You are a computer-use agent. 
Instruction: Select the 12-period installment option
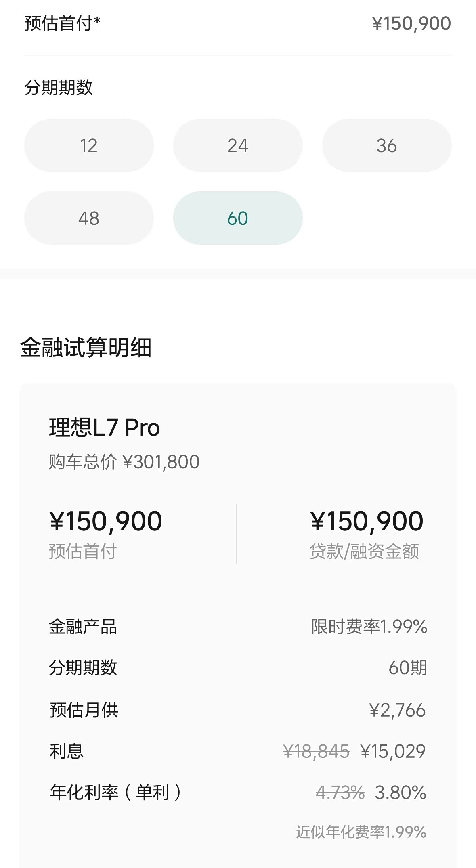(x=89, y=145)
